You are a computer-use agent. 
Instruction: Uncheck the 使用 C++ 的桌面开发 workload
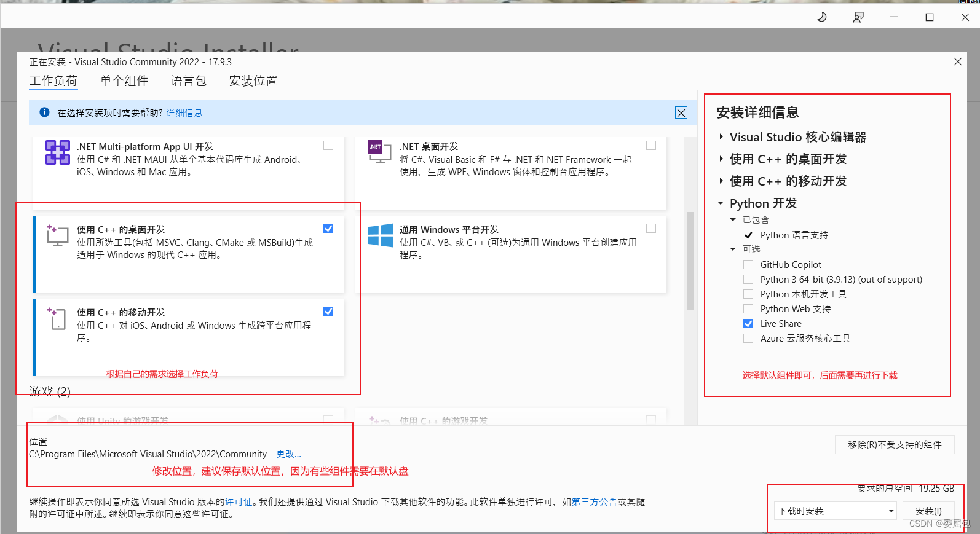coord(328,229)
